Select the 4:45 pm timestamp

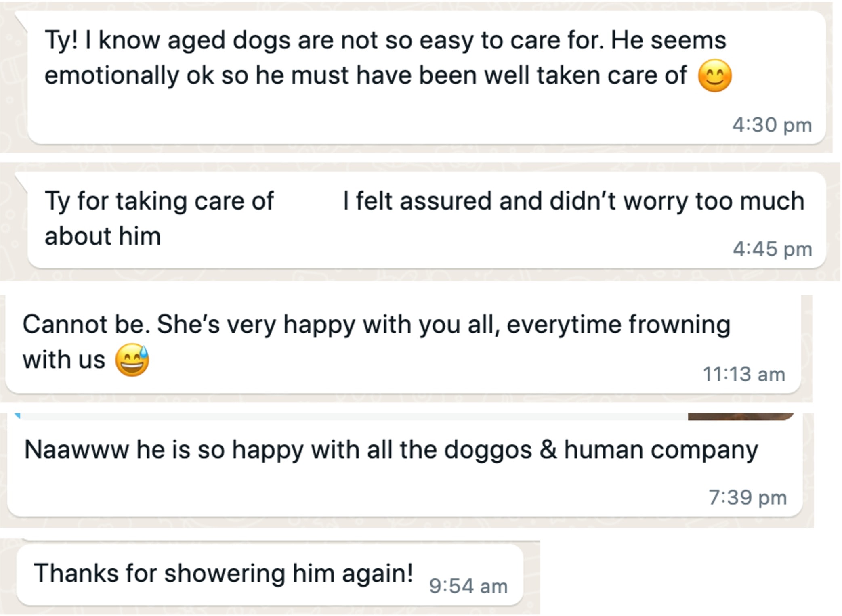772,249
